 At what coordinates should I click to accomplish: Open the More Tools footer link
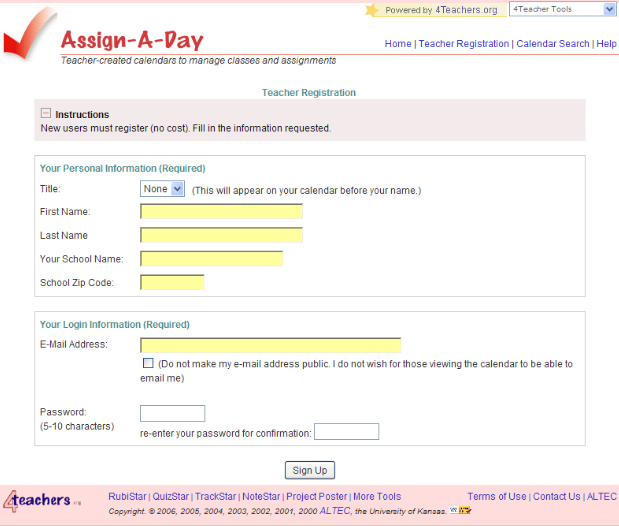(x=377, y=496)
